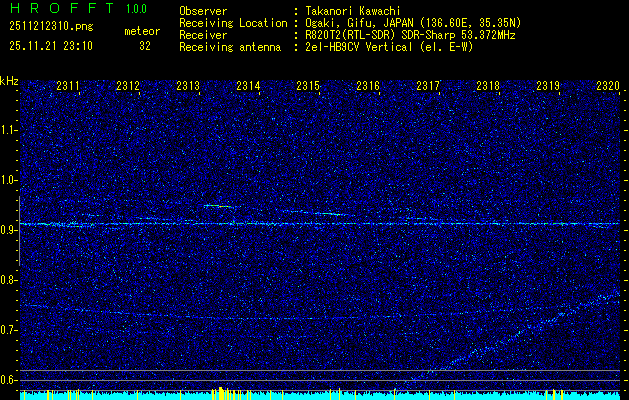
Task: Click the 2318 time axis label
Action: click(x=488, y=85)
